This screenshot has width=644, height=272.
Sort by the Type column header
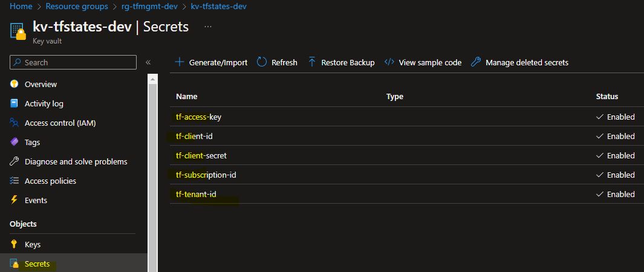click(x=395, y=97)
